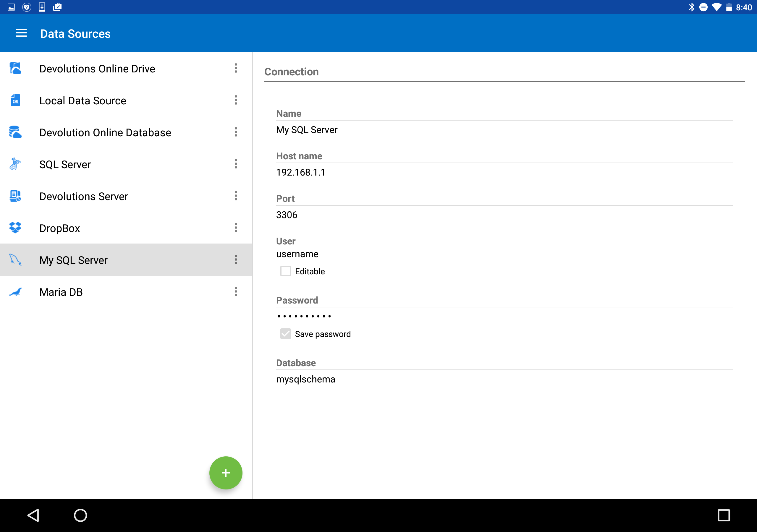Open overflow menu for Devolutions Online Drive
Image resolution: width=757 pixels, height=532 pixels.
coord(236,68)
